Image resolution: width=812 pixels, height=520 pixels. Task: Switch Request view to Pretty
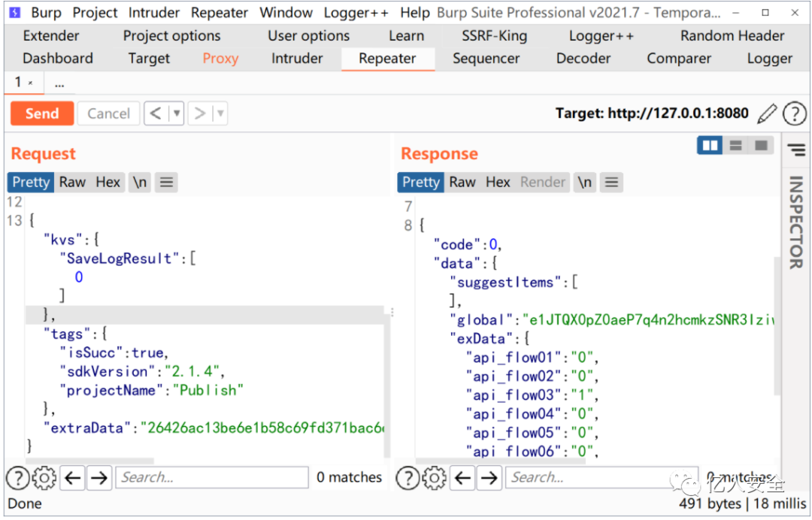point(31,182)
